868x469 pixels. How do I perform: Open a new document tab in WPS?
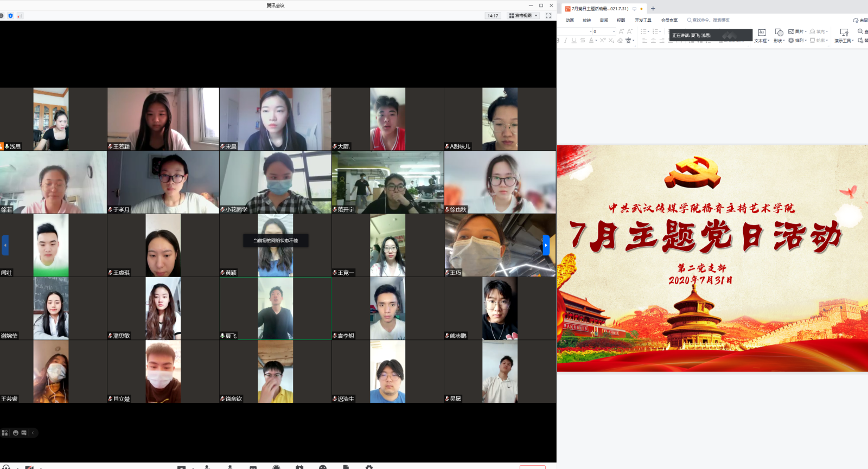click(x=653, y=9)
